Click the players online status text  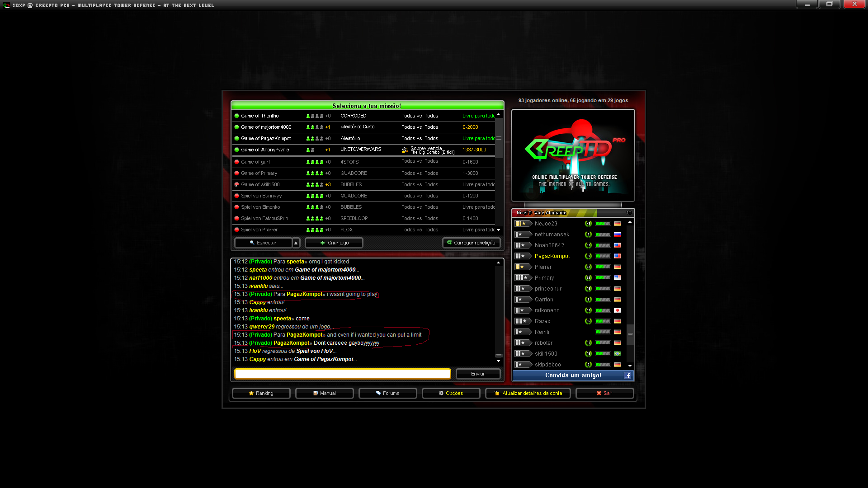tap(573, 100)
